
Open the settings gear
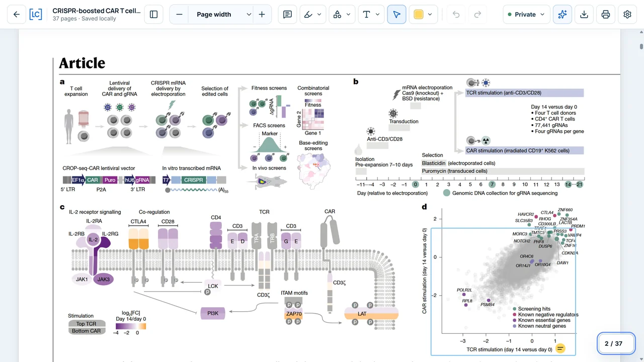[x=627, y=15]
